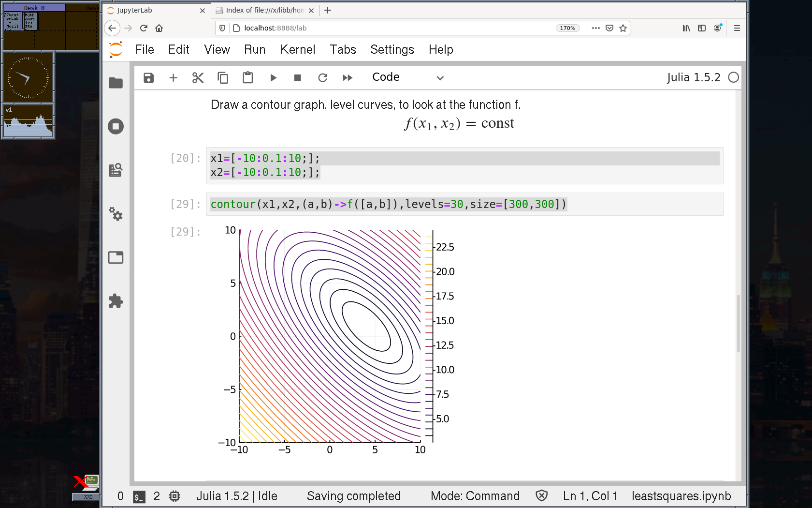
Task: Open the Firefox hamburger application menu
Action: pos(737,28)
